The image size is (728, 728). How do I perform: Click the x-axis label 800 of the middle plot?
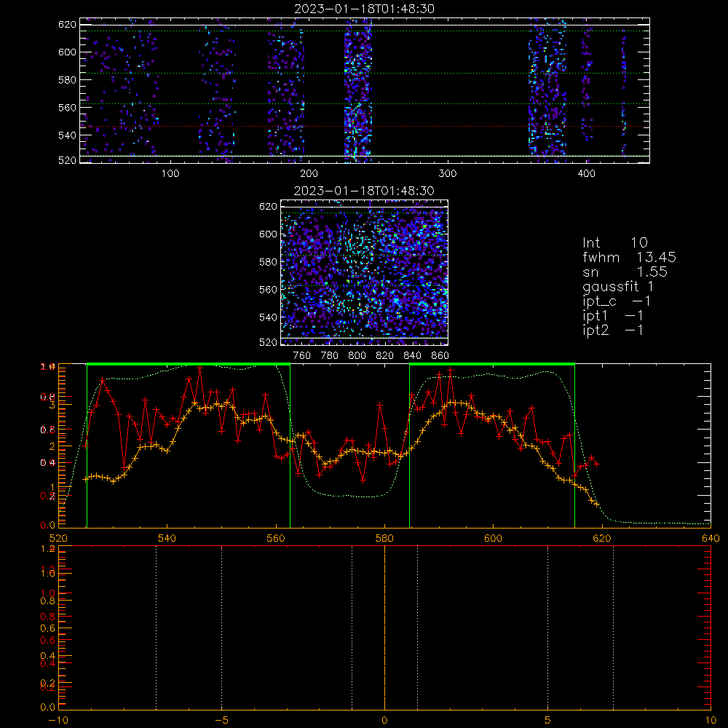click(x=357, y=356)
